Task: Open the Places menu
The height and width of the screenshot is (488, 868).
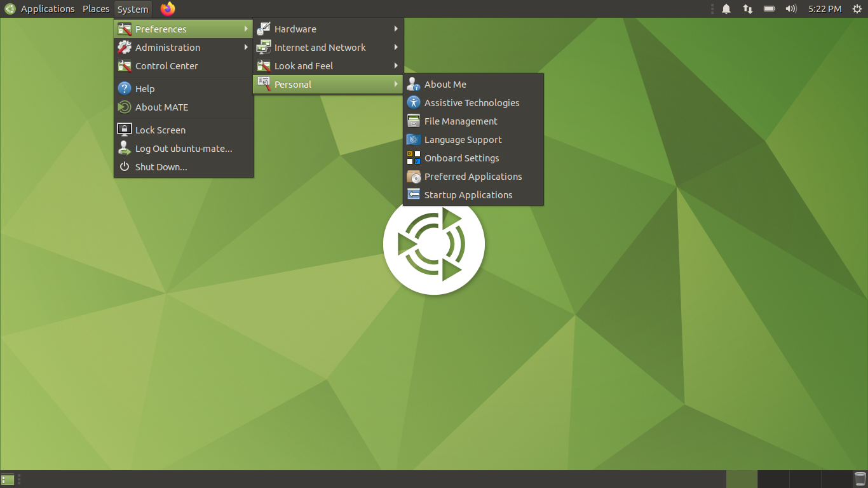Action: click(96, 9)
